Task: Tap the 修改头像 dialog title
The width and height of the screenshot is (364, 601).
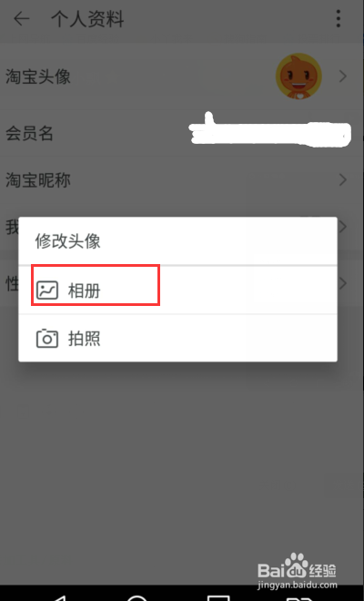Action: click(68, 241)
